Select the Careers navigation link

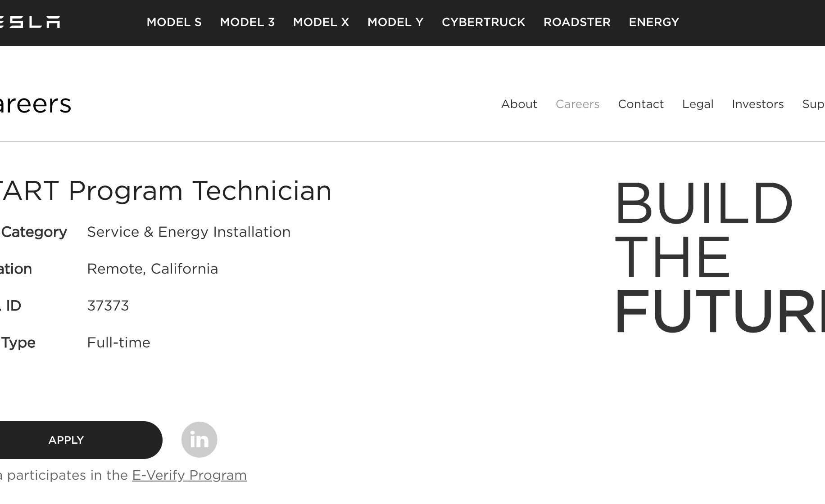pyautogui.click(x=577, y=104)
